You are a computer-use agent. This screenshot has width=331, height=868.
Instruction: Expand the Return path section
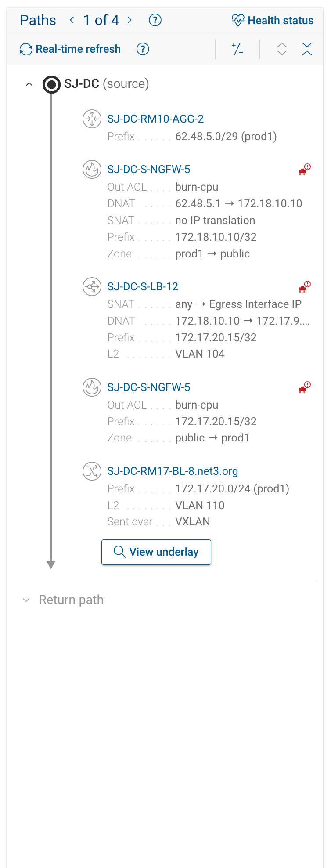pos(26,600)
